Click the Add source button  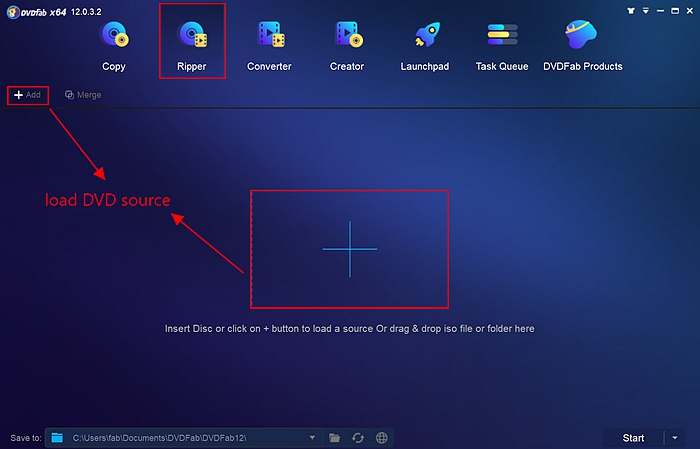click(x=28, y=95)
